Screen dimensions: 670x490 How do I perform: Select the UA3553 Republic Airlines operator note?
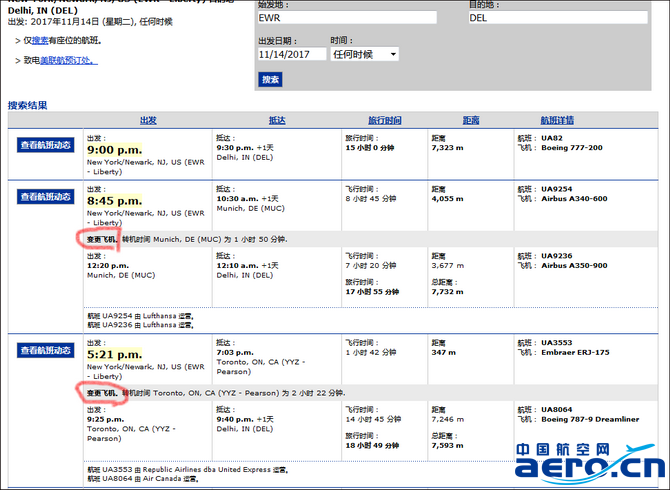[x=188, y=470]
